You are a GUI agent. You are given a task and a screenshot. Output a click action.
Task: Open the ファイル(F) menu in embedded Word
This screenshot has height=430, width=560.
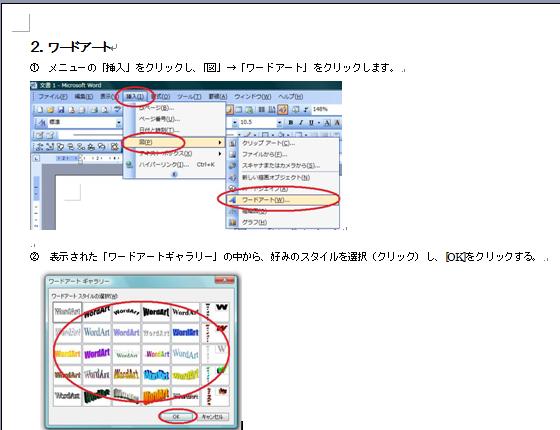click(53, 96)
